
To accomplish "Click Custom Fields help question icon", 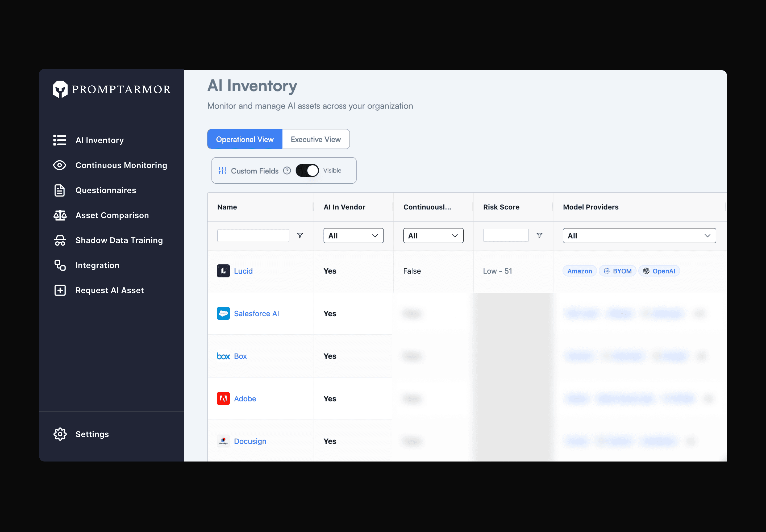I will 287,171.
